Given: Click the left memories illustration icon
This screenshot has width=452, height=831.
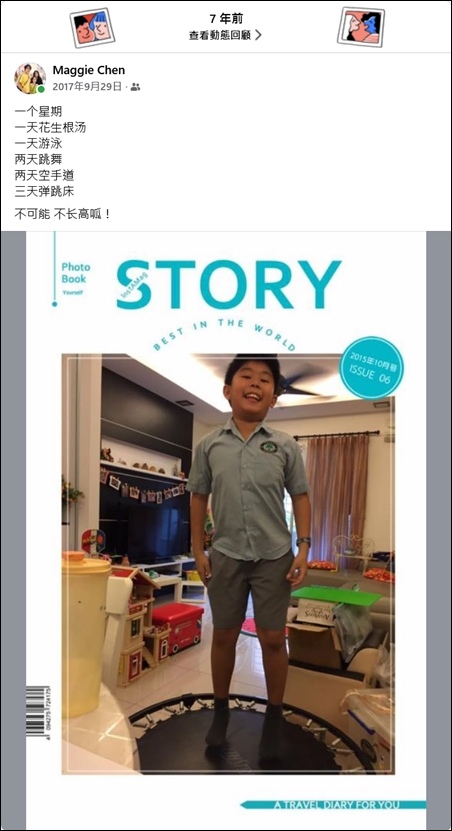Looking at the screenshot, I should pyautogui.click(x=92, y=28).
